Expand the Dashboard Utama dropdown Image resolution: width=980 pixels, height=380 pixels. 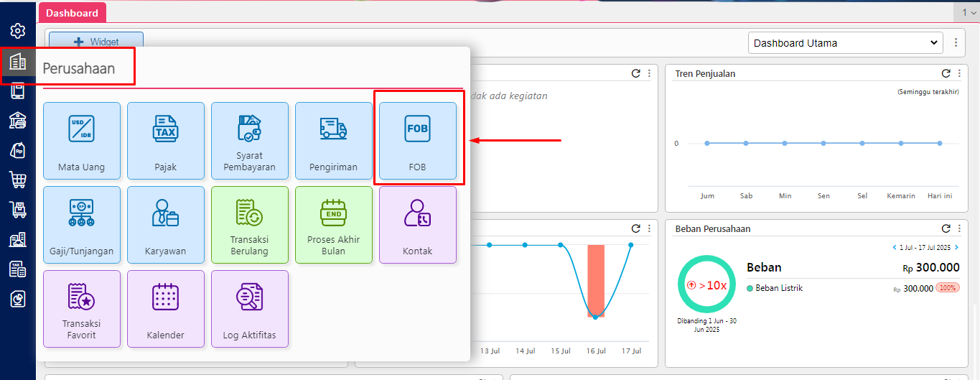tap(844, 43)
